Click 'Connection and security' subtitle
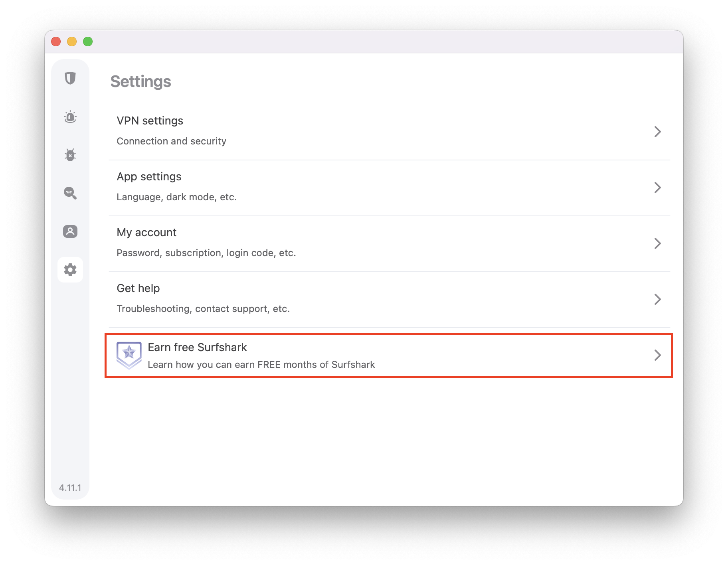This screenshot has height=565, width=728. point(171,141)
